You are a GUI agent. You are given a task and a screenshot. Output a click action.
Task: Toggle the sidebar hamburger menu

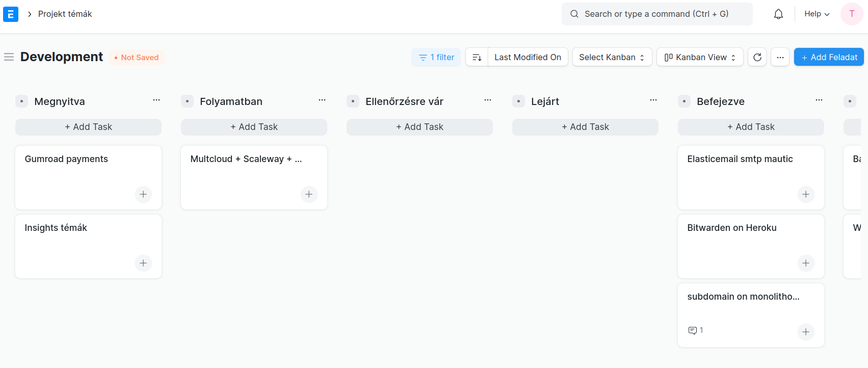coord(9,57)
